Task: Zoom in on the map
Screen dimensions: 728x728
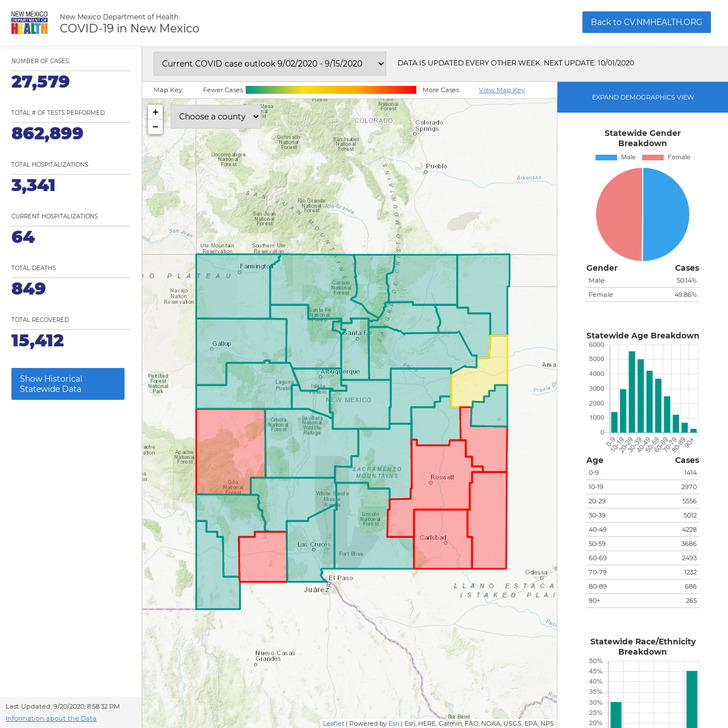Action: click(155, 113)
